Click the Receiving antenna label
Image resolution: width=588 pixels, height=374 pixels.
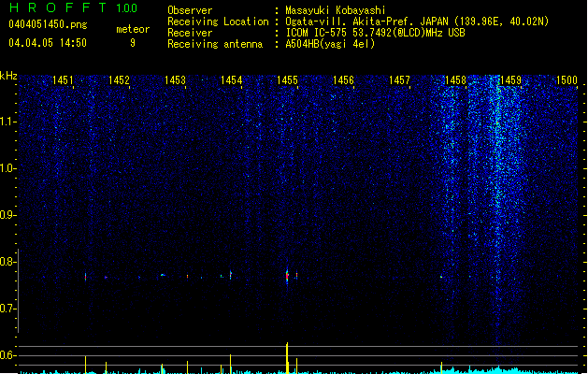215,44
